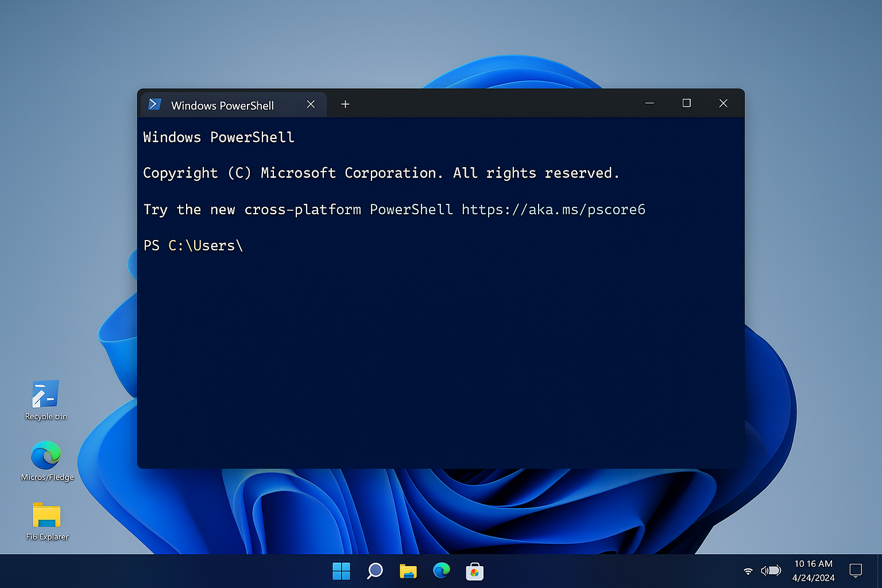Screen dimensions: 882x588
Task: Open the notification center icon
Action: (856, 570)
